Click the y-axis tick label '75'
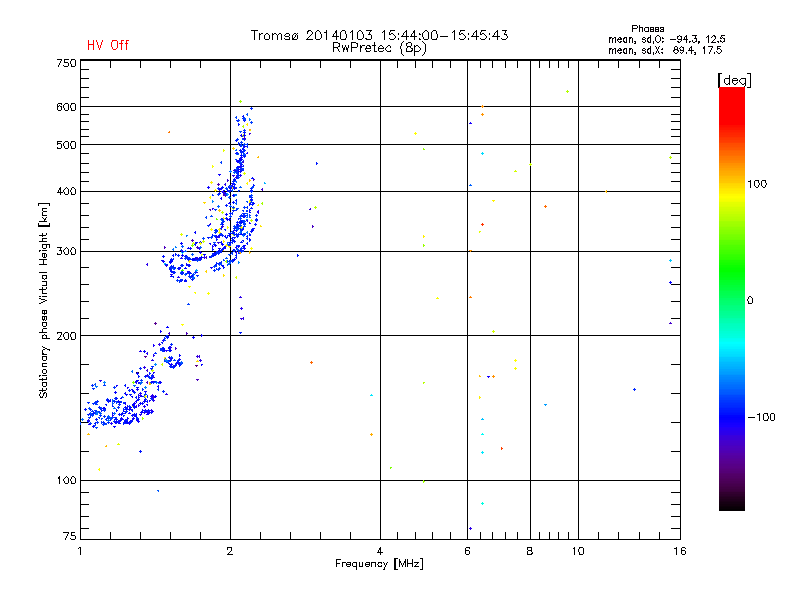The width and height of the screenshot is (800, 600). (70, 536)
